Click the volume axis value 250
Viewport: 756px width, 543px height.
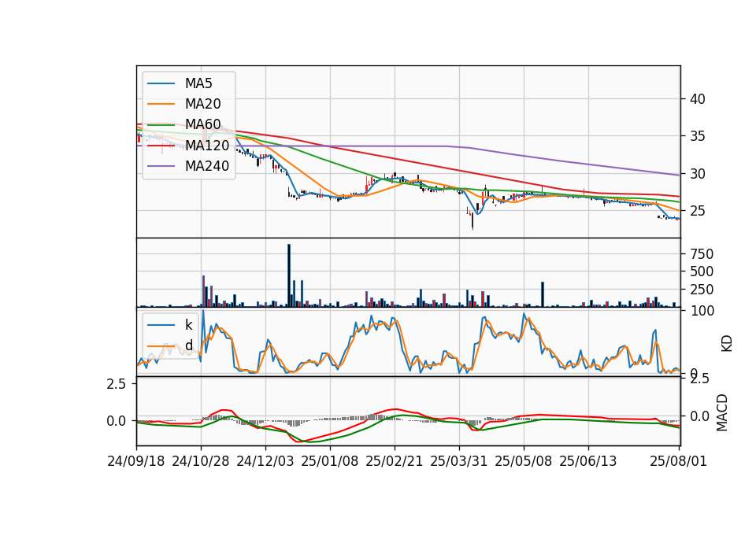702,290
